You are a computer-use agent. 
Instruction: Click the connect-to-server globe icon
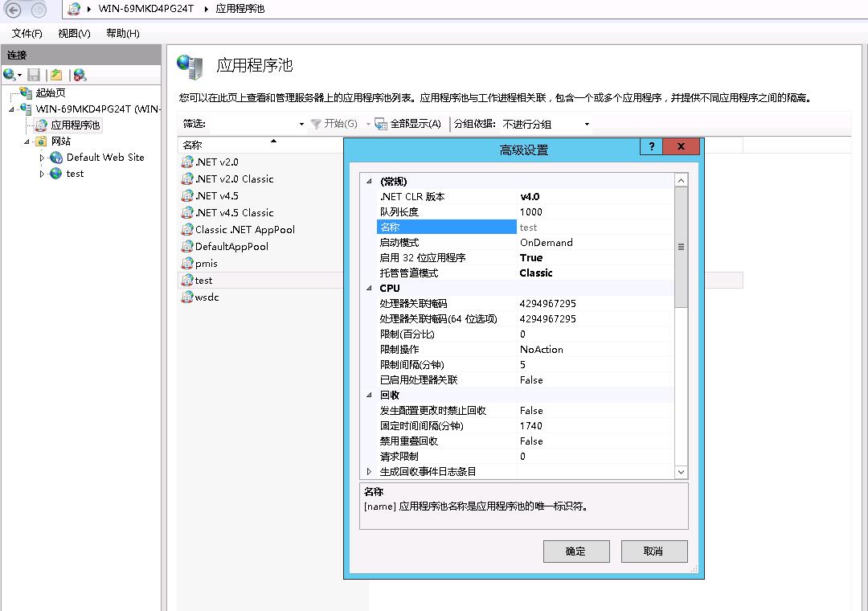coord(8,74)
